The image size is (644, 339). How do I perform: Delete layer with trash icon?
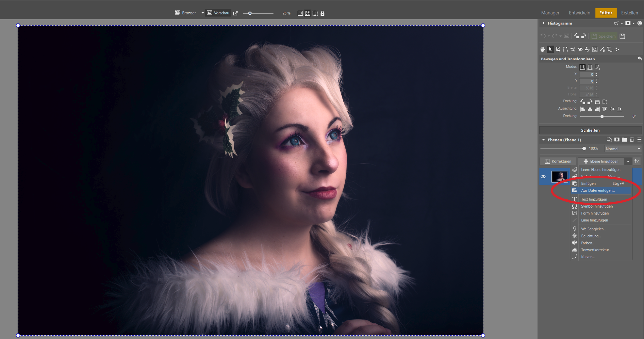[632, 139]
